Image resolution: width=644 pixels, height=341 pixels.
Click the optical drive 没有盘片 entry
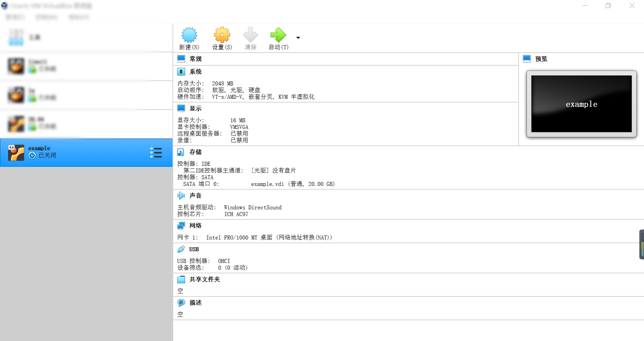tap(273, 170)
